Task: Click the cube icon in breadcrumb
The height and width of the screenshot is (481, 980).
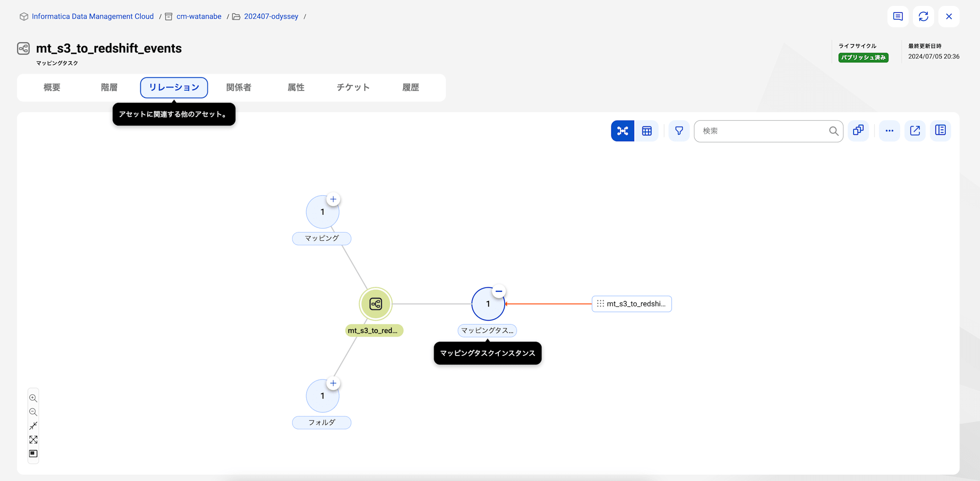Action: coord(24,17)
